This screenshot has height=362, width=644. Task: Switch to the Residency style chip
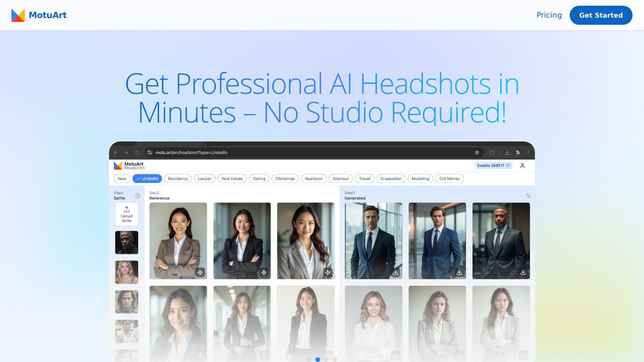pos(178,179)
